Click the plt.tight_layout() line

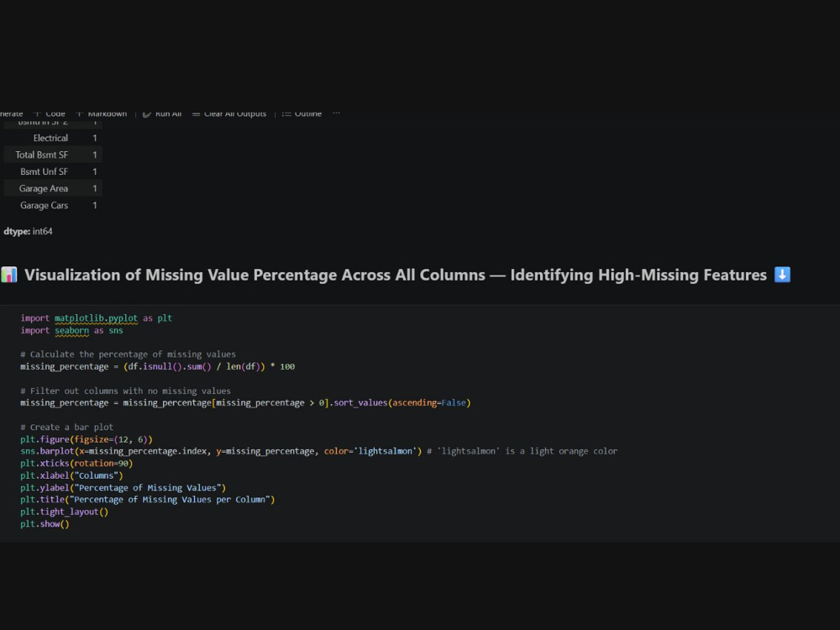click(65, 512)
